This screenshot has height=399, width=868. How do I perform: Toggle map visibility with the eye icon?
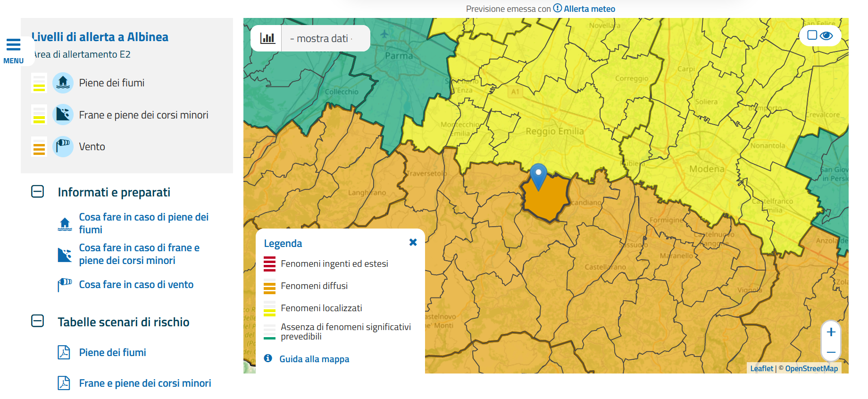click(826, 35)
